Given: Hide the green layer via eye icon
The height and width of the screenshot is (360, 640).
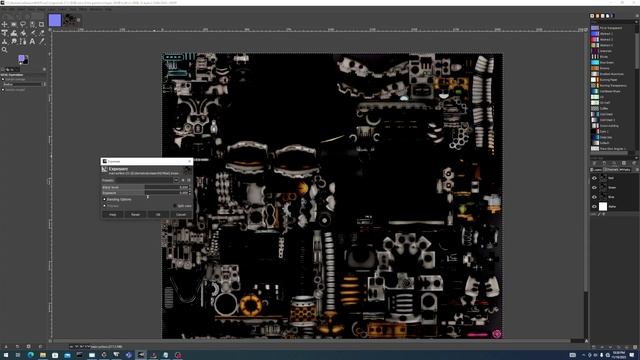Looking at the screenshot, I should pos(594,187).
